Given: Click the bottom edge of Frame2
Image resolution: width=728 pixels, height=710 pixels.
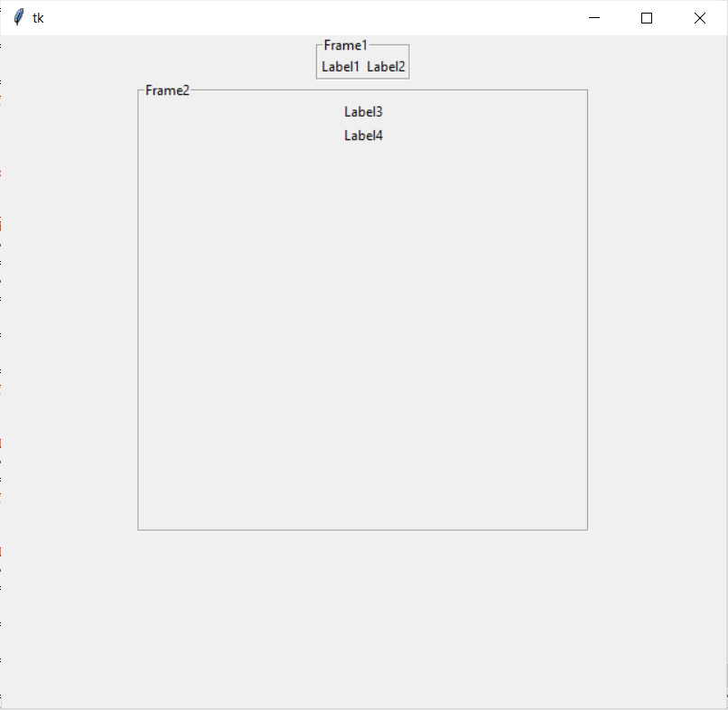Looking at the screenshot, I should point(361,528).
